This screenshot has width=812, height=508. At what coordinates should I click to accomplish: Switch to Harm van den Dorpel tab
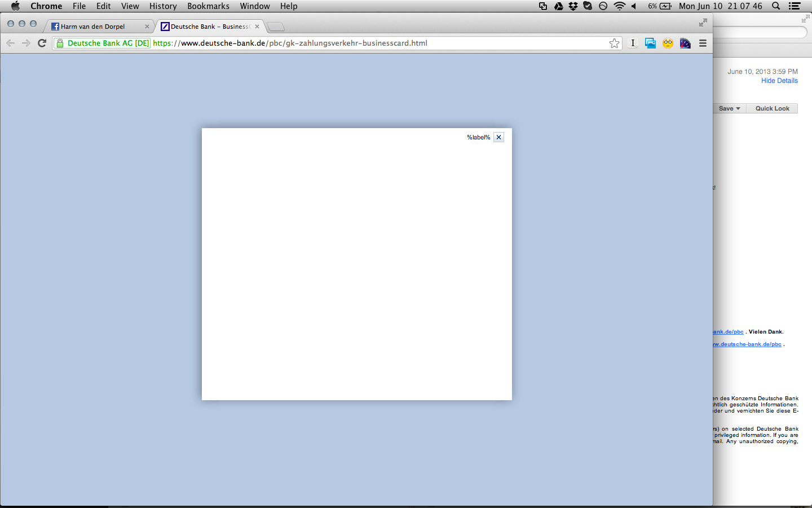tap(93, 27)
